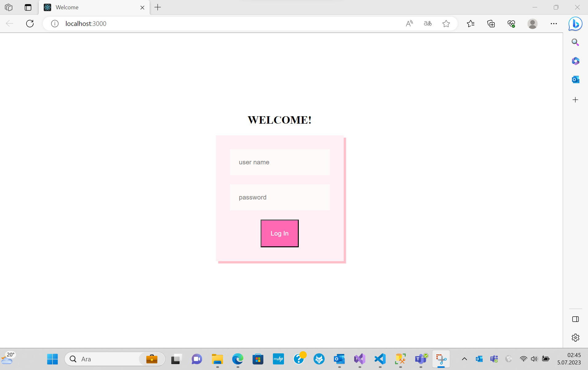Viewport: 588px width, 370px height.
Task: Open Outlook from the Edge sidebar
Action: [x=575, y=79]
